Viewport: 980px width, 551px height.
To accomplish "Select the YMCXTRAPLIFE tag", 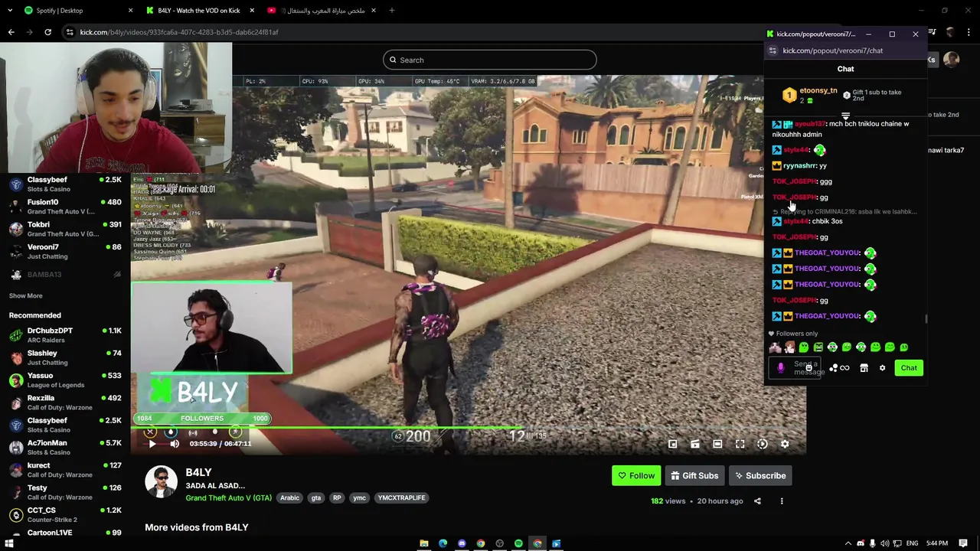I will click(x=401, y=498).
